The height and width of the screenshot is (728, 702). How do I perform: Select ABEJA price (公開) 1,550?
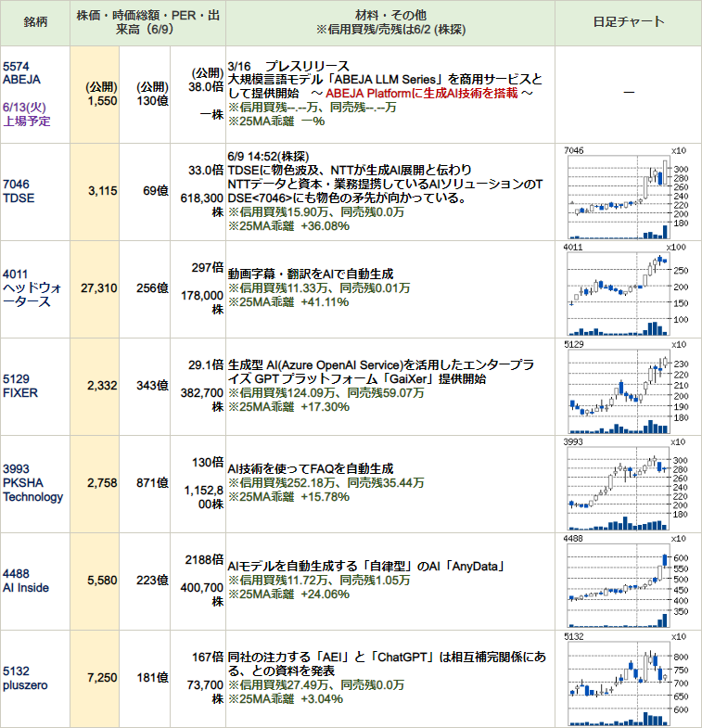pos(101,94)
